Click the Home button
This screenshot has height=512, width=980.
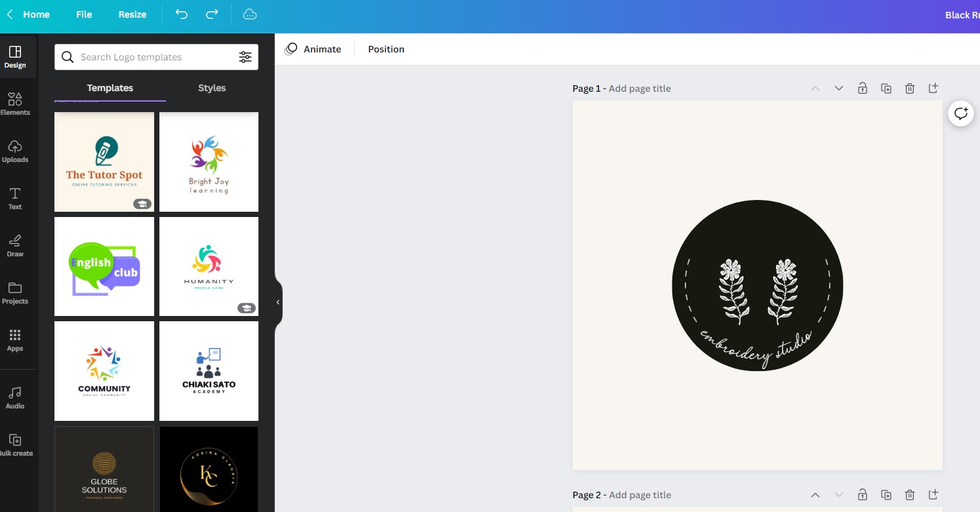pyautogui.click(x=37, y=14)
